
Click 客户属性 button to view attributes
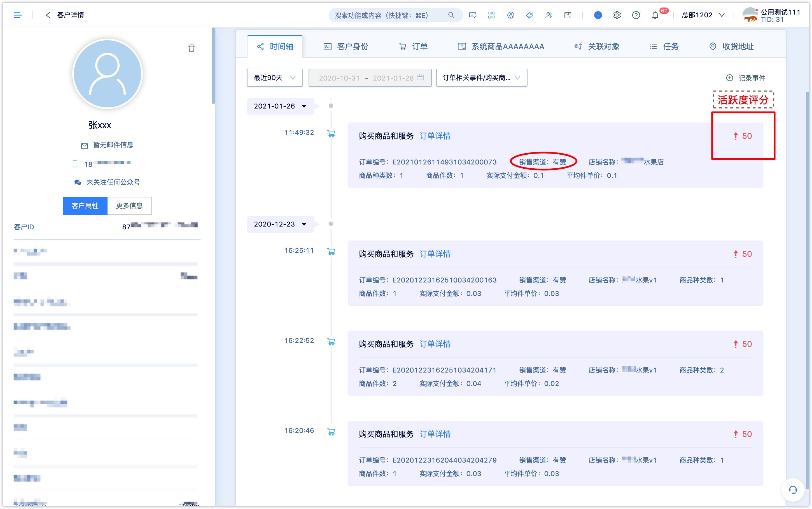pyautogui.click(x=86, y=205)
